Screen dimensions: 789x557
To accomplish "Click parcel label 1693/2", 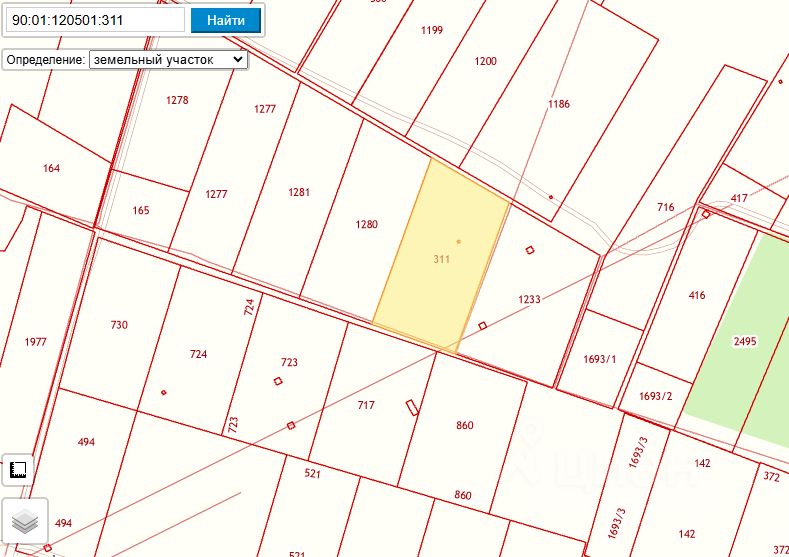I will 655,396.
